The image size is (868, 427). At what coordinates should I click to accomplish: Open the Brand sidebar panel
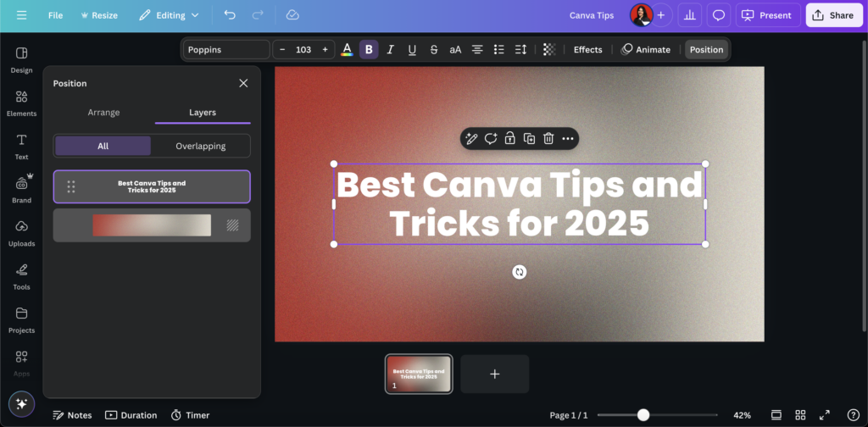[21, 190]
